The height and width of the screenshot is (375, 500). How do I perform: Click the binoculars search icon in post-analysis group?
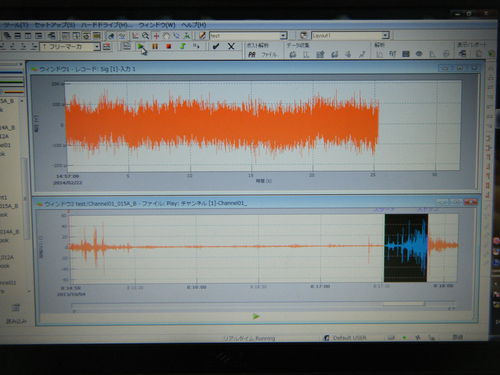tap(252, 54)
